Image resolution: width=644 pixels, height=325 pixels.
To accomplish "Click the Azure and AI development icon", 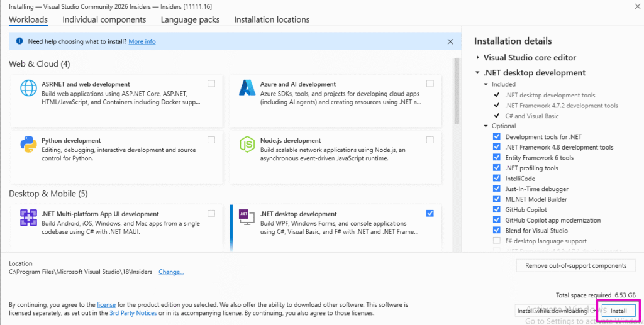I will tap(246, 89).
